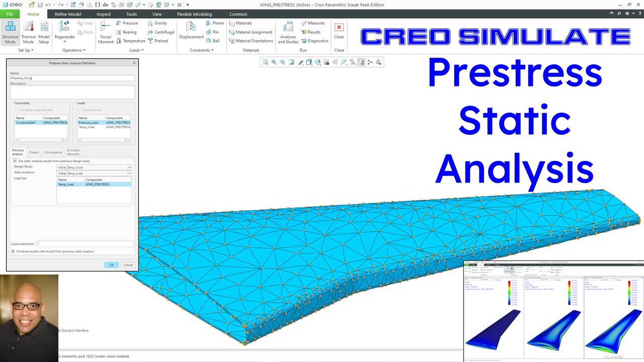This screenshot has height=362, width=644.
Task: Switch to the Refine Model tab
Action: point(68,14)
